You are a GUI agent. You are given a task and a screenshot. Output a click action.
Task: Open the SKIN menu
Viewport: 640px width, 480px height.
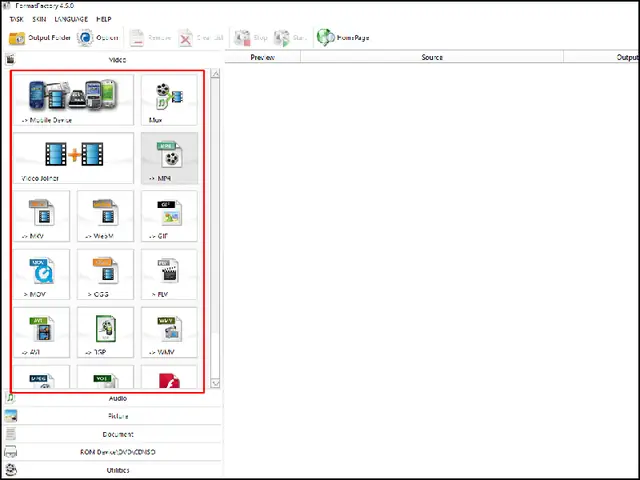pos(39,19)
